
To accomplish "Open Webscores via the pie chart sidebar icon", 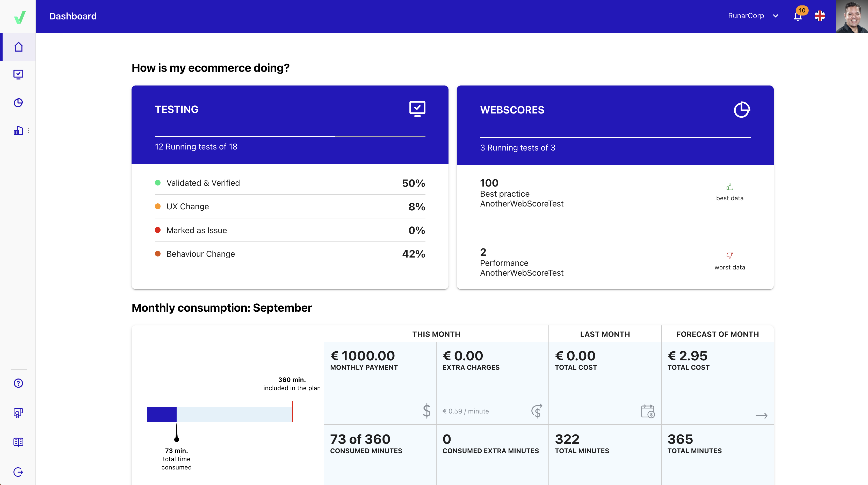I will 18,102.
